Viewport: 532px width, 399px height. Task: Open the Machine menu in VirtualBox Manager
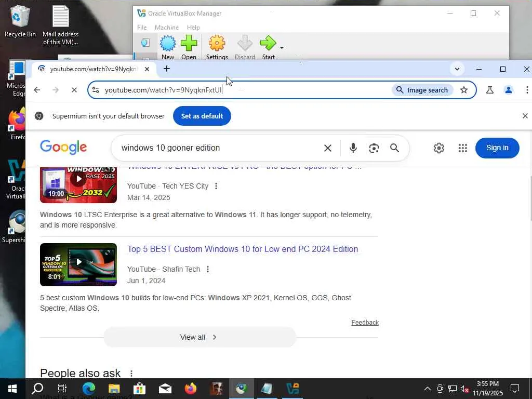coord(167,28)
